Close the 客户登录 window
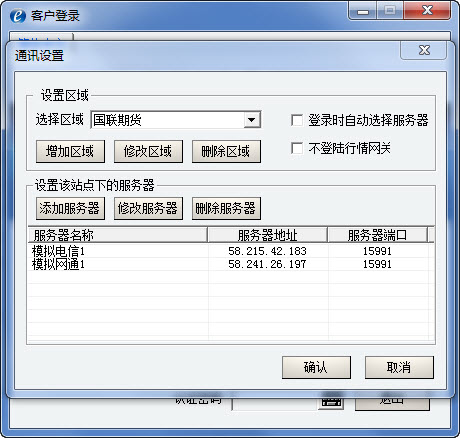This screenshot has height=438, width=460. pos(427,11)
